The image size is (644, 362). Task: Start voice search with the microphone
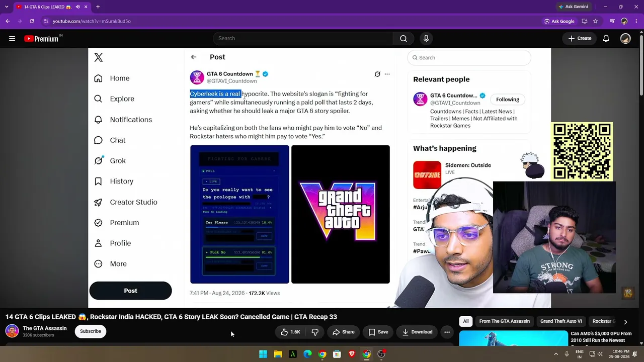(426, 38)
